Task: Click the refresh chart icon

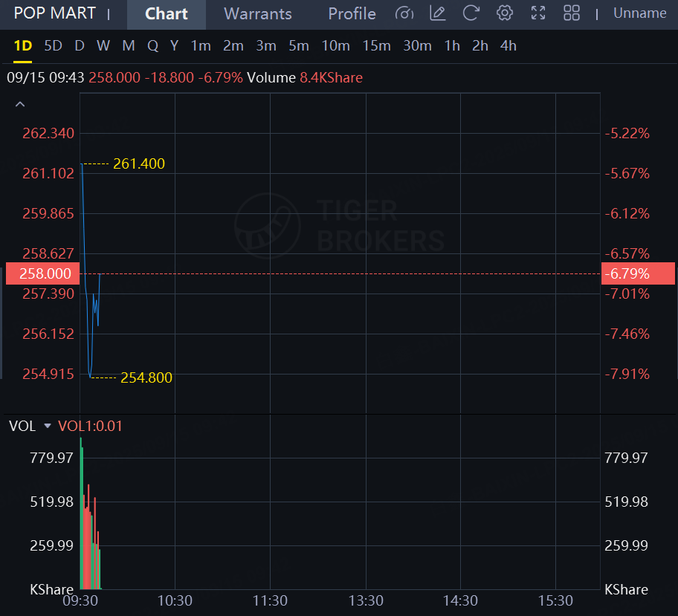Action: point(471,13)
